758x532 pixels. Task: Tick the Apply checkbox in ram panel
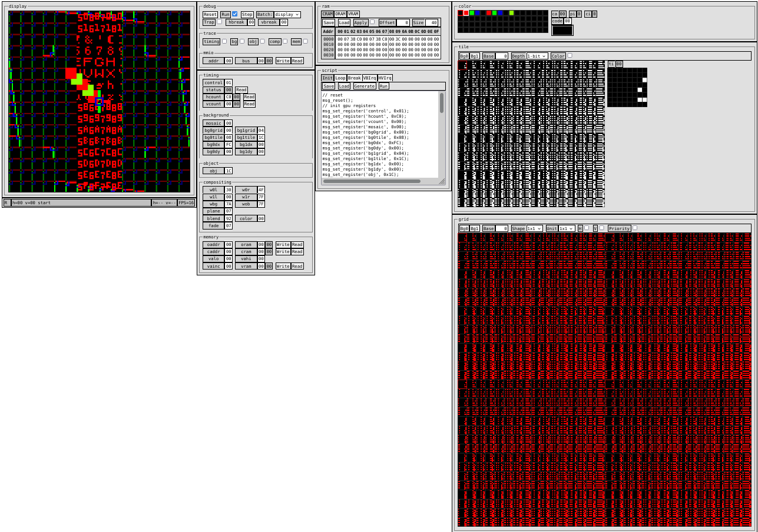(x=372, y=22)
